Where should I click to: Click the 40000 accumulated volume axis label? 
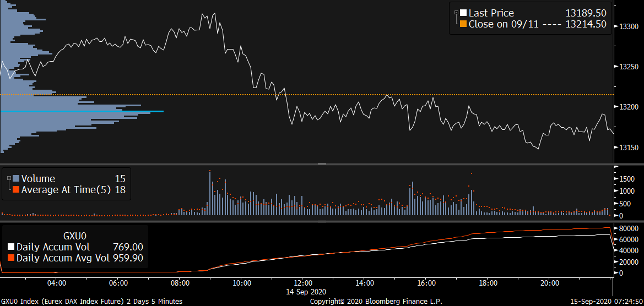(x=629, y=250)
